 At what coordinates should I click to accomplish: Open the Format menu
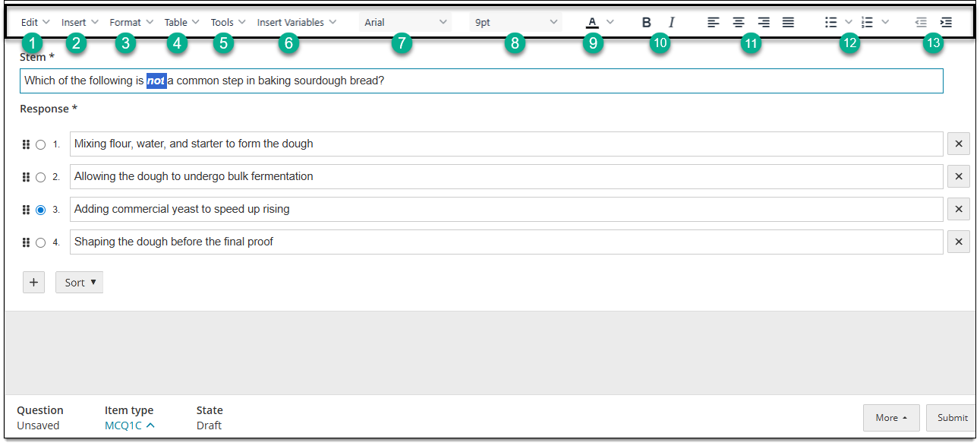click(x=131, y=23)
